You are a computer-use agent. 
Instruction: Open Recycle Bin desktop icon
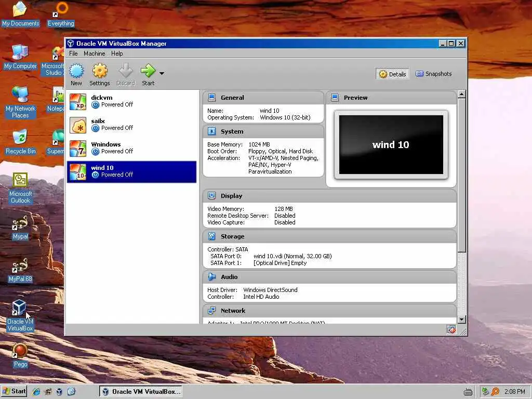coord(20,142)
